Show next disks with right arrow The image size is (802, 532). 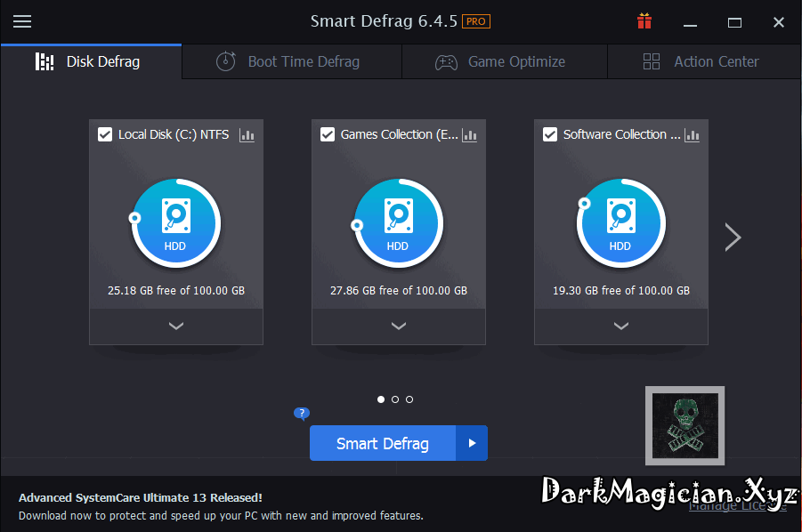(733, 238)
